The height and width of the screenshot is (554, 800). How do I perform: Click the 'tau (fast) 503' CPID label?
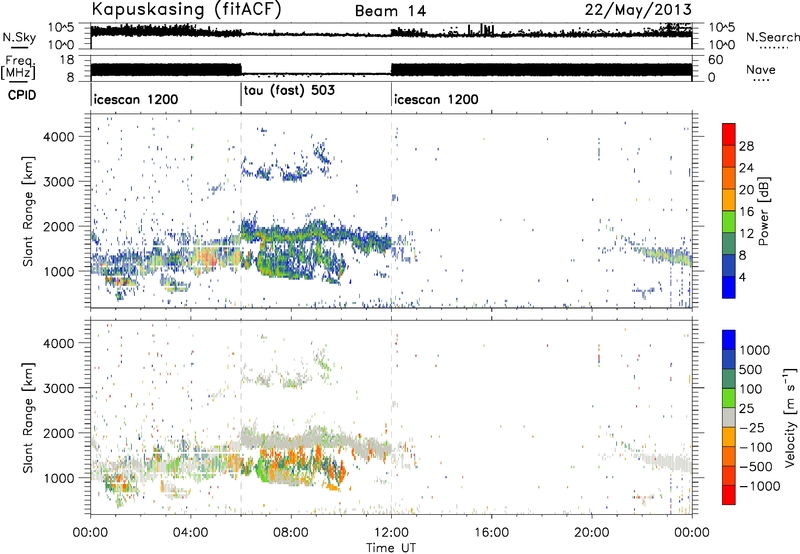pos(289,91)
